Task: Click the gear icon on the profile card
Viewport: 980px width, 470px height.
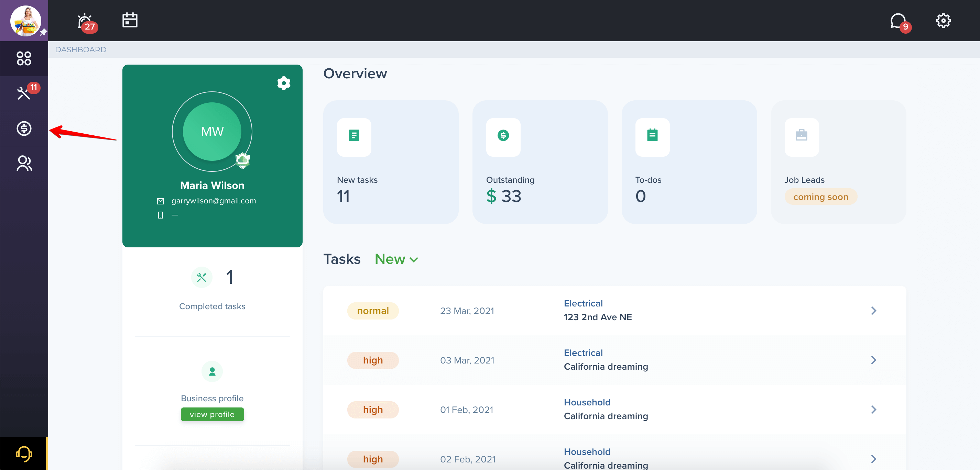Action: (x=283, y=83)
